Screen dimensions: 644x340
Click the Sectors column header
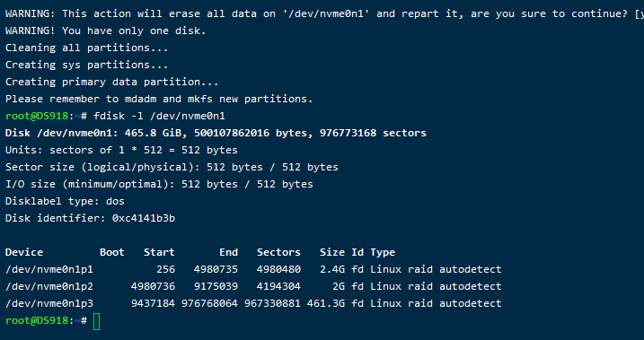[x=278, y=252]
